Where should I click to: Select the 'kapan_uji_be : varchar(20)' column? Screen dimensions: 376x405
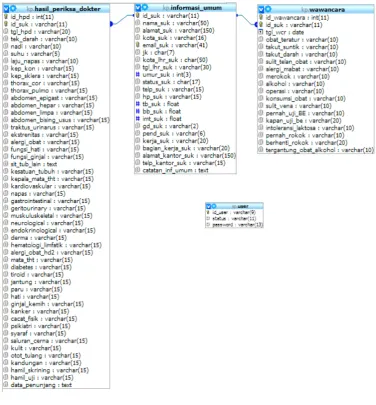point(303,120)
